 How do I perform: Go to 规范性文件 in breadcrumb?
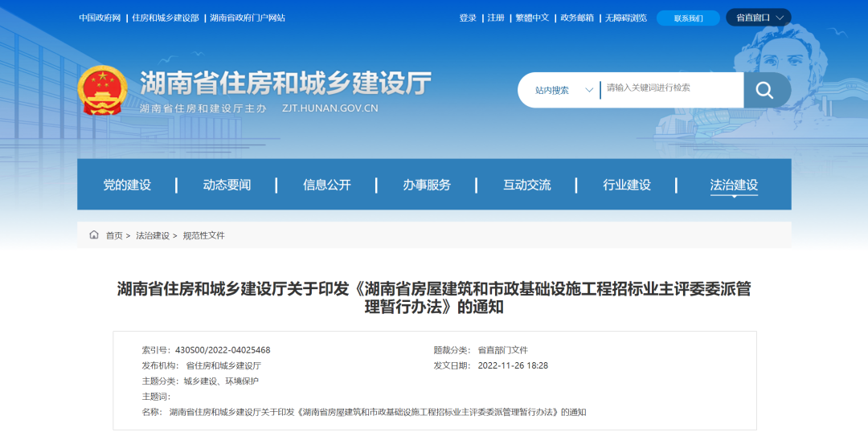(203, 235)
